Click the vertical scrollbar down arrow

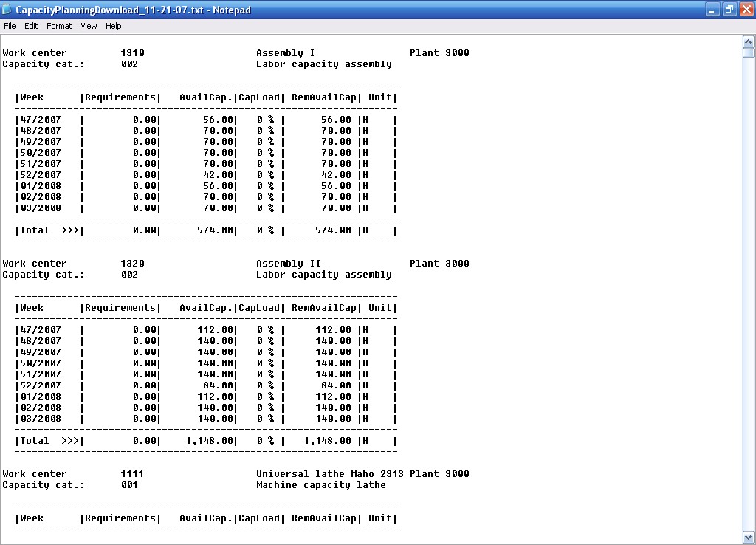[748, 537]
